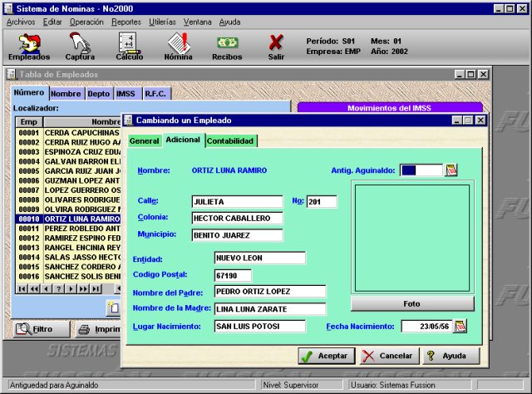This screenshot has height=394, width=532.
Task: Click the No field containing 201
Action: click(322, 202)
